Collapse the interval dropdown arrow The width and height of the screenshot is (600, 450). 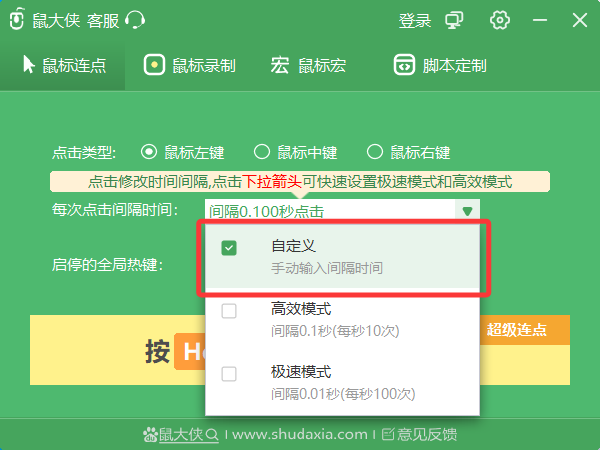(467, 211)
